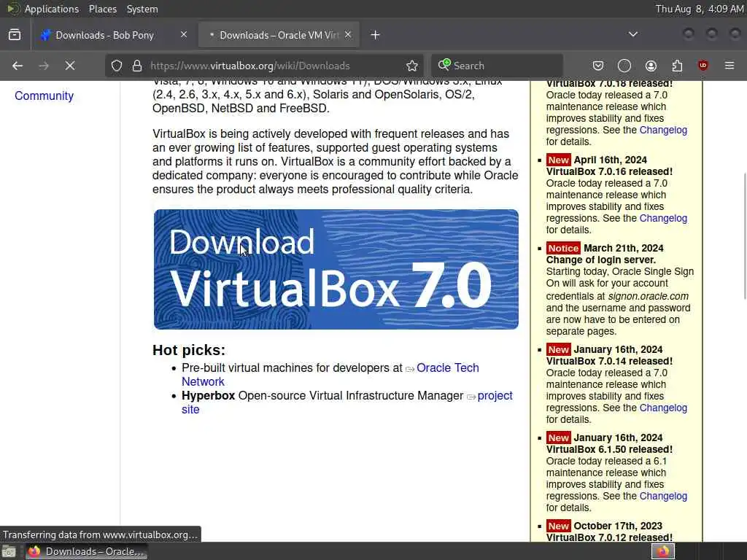Open the Places menu in the top panel
The width and height of the screenshot is (747, 560).
pos(102,9)
